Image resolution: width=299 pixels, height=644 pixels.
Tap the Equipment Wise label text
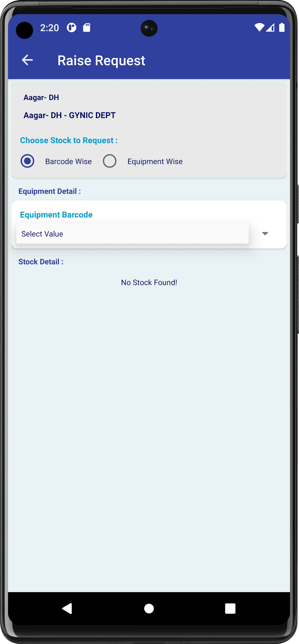155,161
